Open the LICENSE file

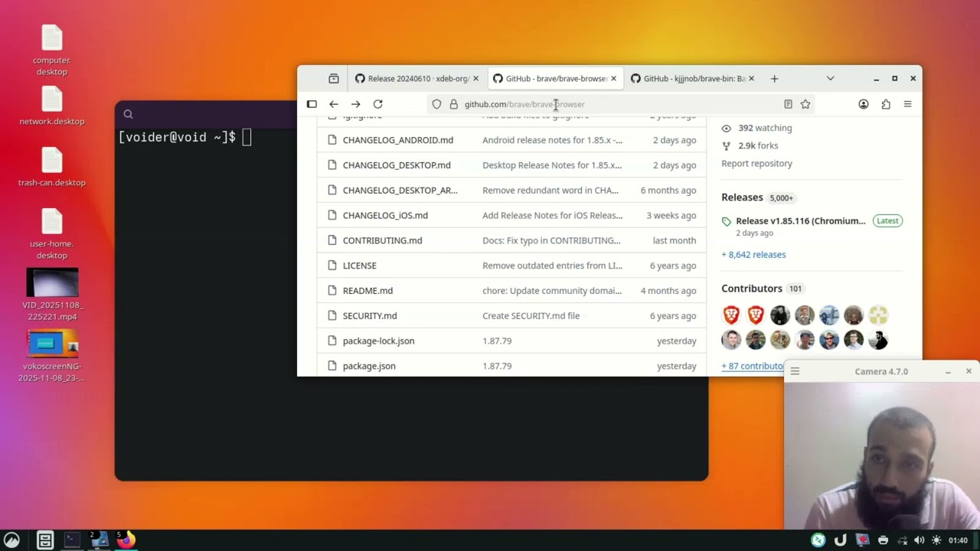[x=359, y=266]
